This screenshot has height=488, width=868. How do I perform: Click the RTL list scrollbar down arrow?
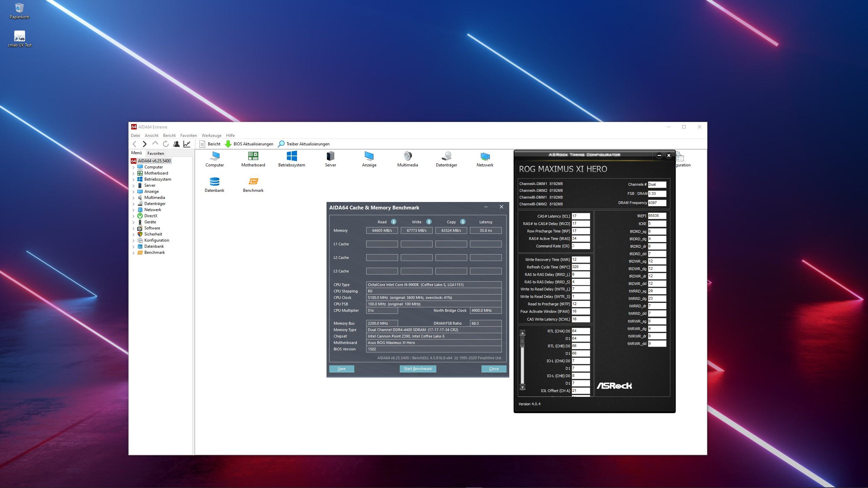(522, 387)
